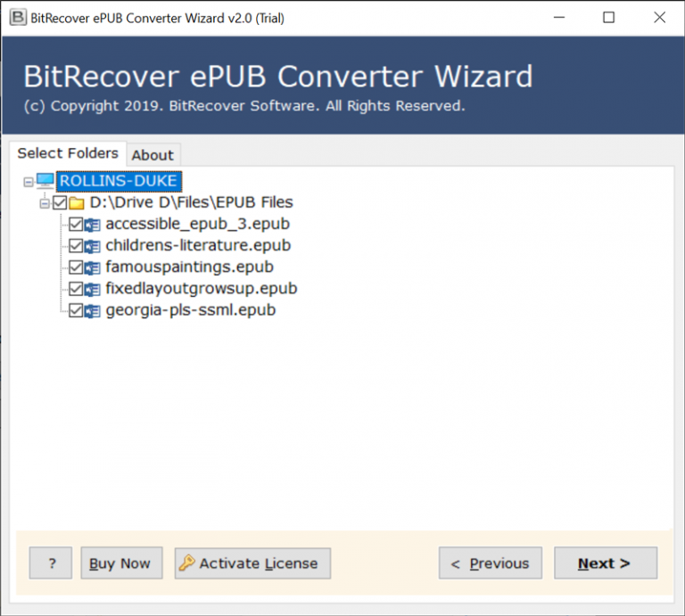Maximize the ePUB Converter Wizard window
This screenshot has height=616, width=685.
[608, 18]
